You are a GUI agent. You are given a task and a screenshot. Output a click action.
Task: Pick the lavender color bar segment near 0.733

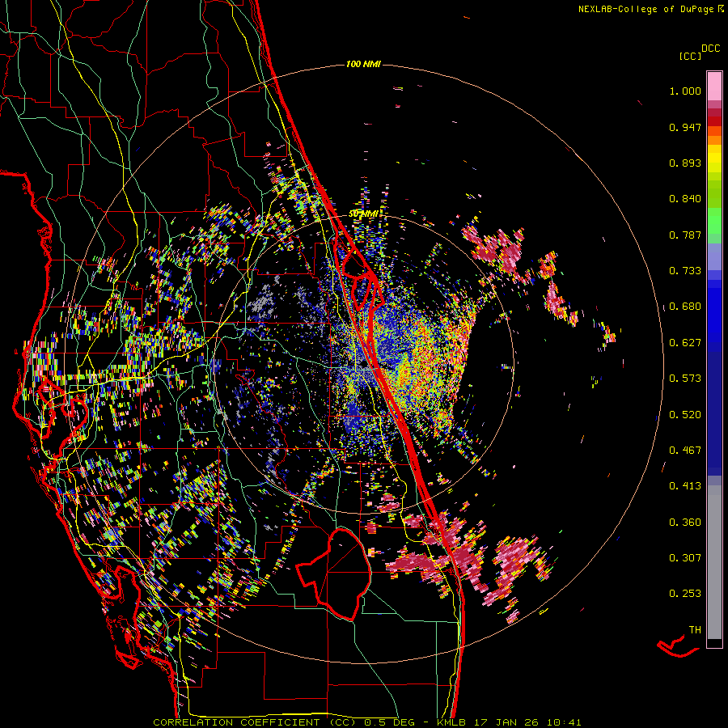coord(714,257)
